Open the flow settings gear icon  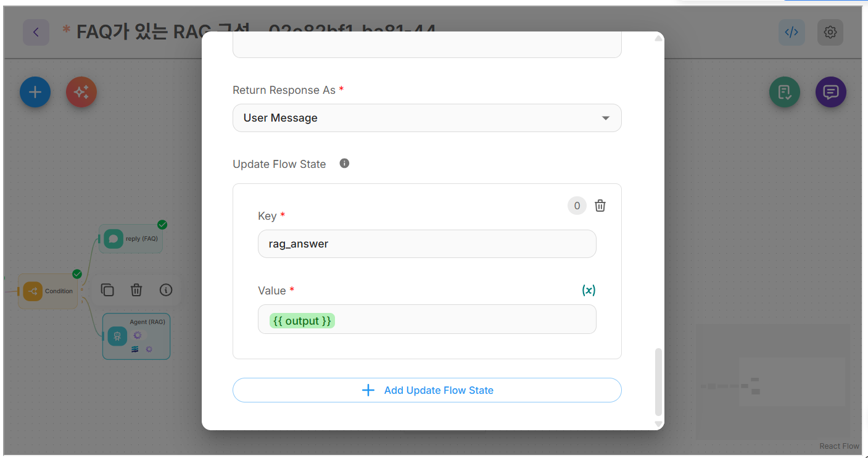(x=830, y=32)
